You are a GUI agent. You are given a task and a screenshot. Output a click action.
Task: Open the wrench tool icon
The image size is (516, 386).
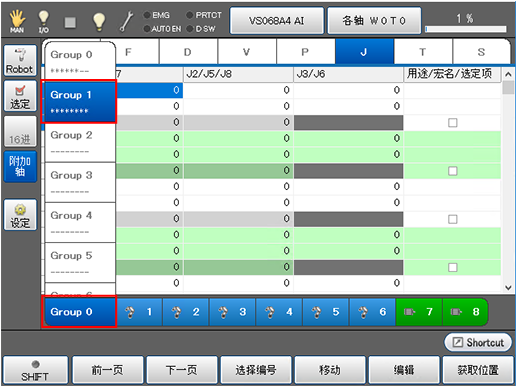(x=127, y=21)
